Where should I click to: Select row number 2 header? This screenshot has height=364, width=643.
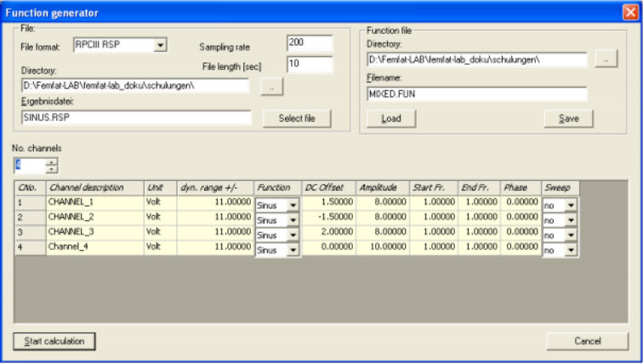(x=31, y=217)
